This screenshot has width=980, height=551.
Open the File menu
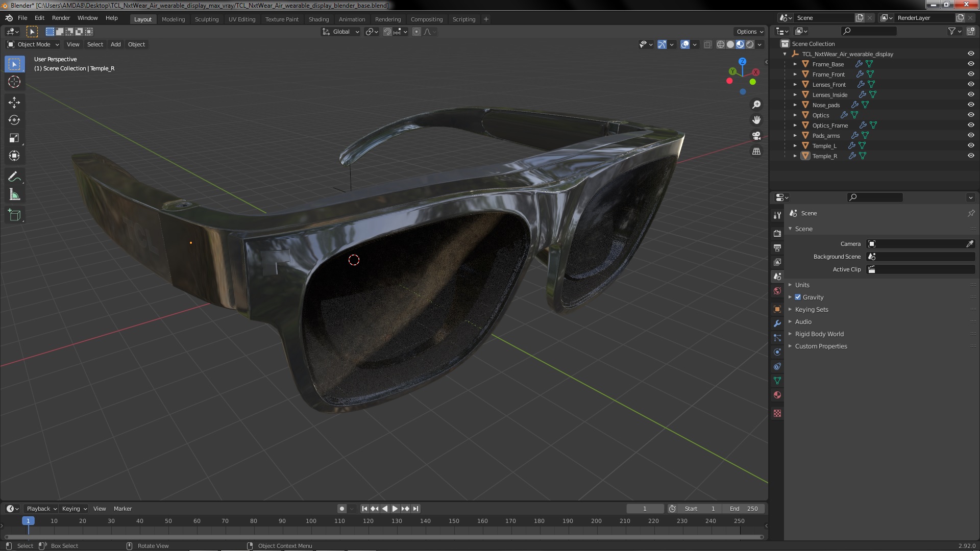coord(22,18)
